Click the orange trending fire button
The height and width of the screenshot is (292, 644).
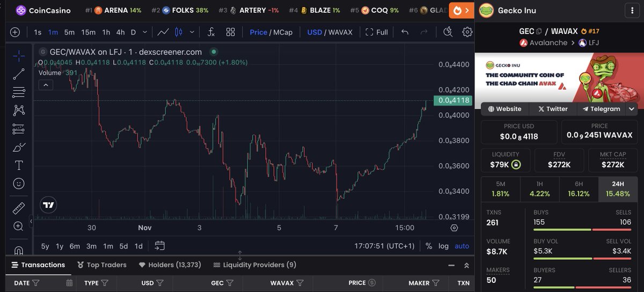(461, 10)
